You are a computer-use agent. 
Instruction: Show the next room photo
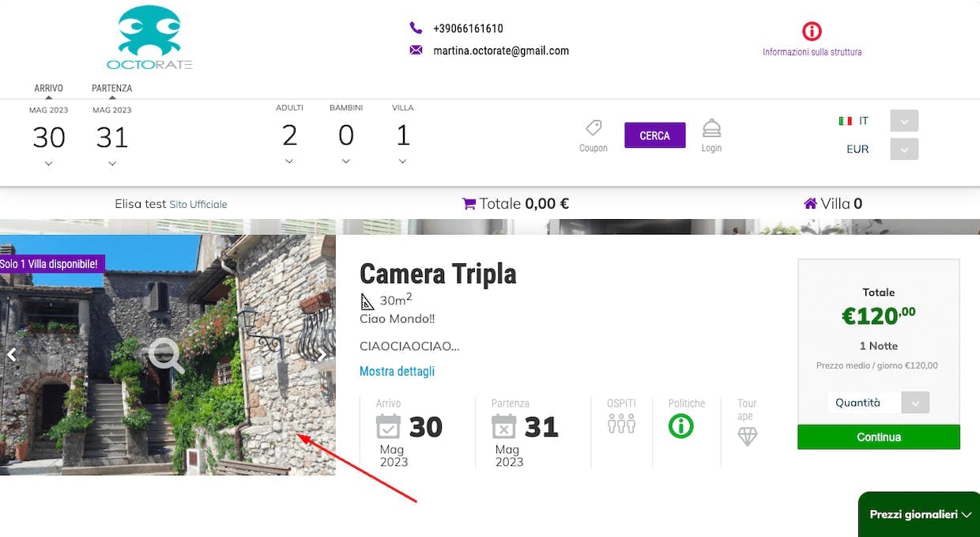click(322, 355)
